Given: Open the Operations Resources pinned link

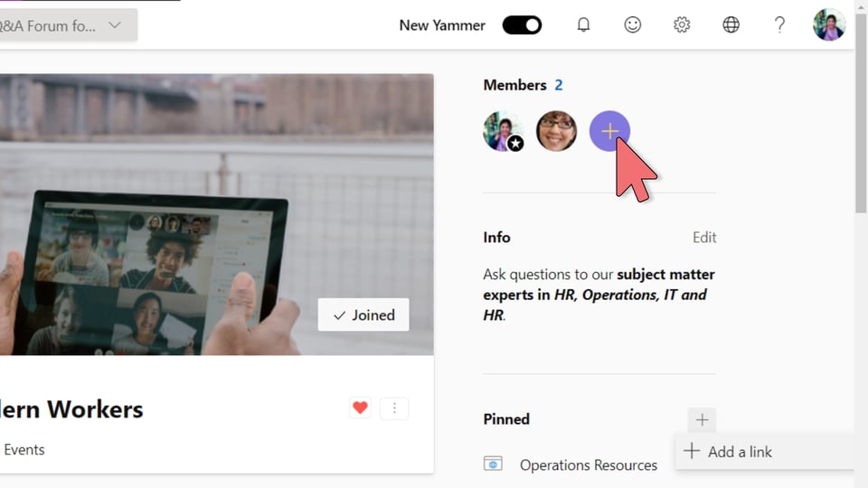Looking at the screenshot, I should (x=589, y=465).
